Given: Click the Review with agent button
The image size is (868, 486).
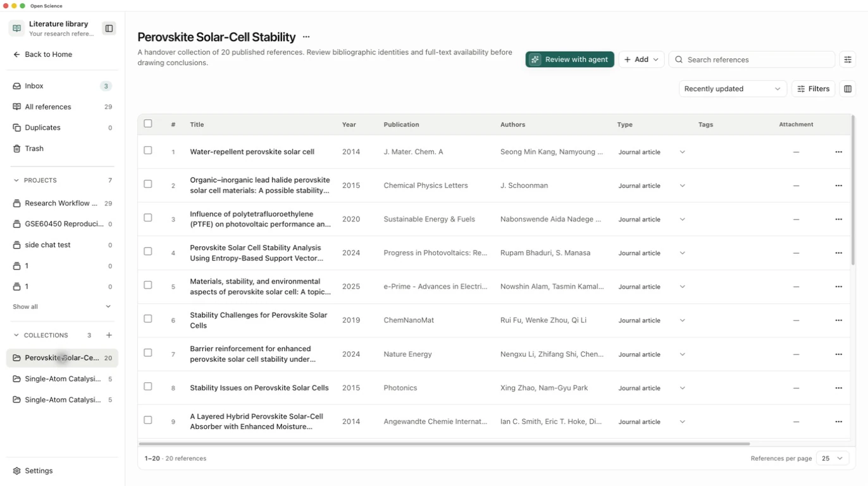Looking at the screenshot, I should point(570,59).
